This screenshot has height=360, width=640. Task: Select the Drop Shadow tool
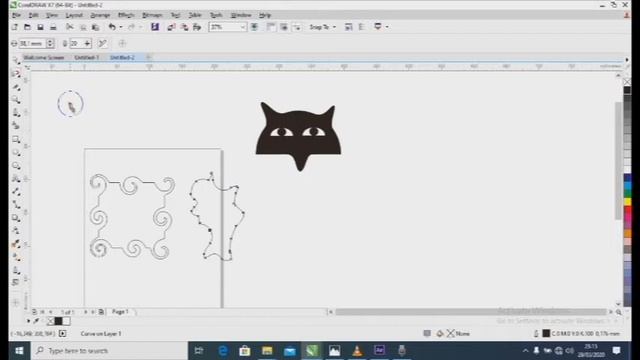pyautogui.click(x=16, y=218)
